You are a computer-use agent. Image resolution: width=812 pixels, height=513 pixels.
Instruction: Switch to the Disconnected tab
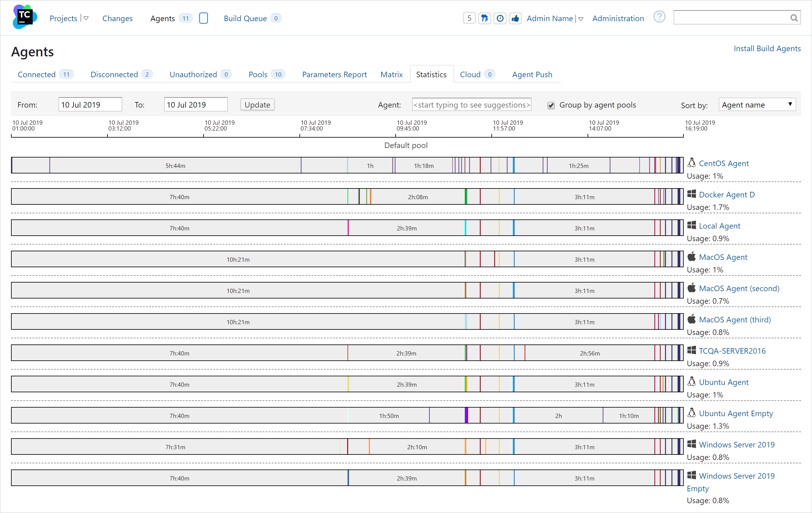click(x=114, y=74)
